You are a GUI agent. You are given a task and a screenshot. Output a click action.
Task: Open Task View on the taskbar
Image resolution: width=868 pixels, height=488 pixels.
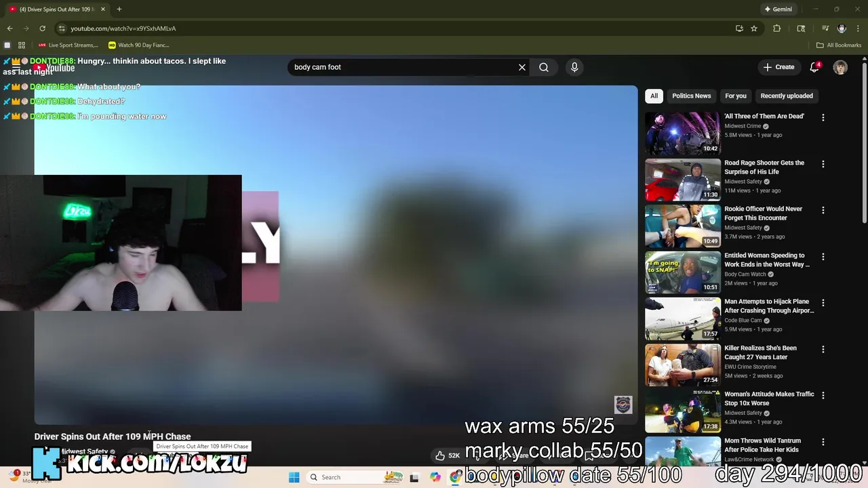414,477
